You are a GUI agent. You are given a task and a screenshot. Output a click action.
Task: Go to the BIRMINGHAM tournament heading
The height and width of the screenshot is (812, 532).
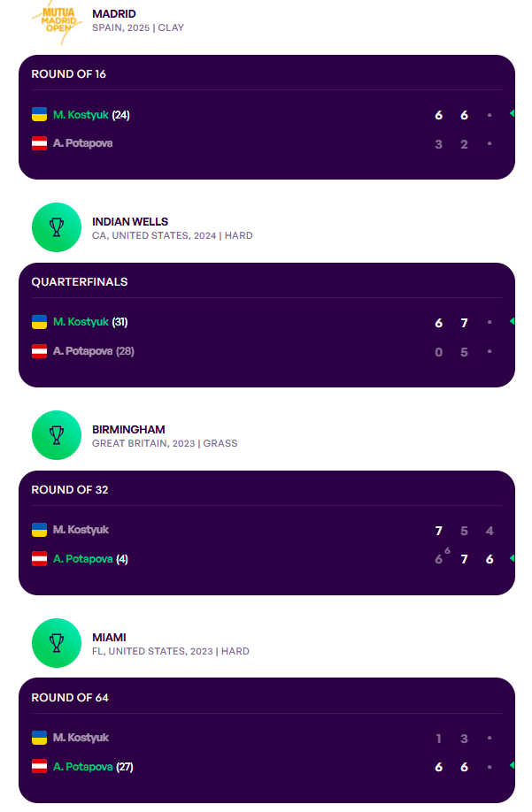pyautogui.click(x=128, y=430)
